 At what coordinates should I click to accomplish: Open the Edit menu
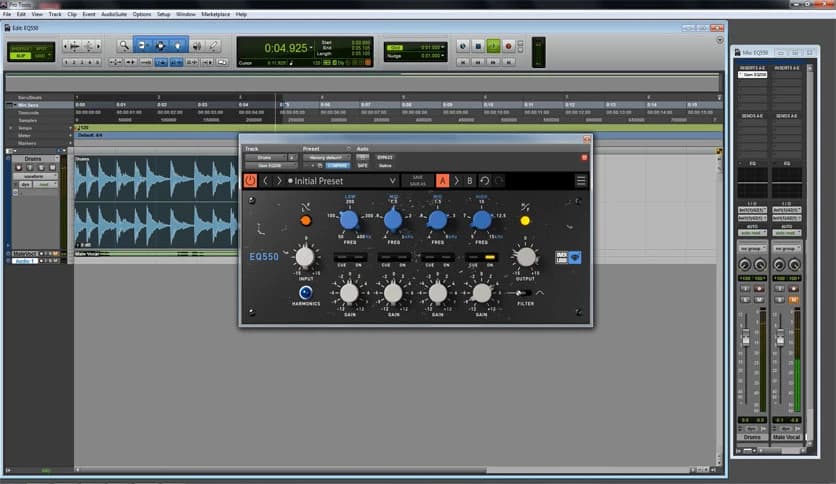coord(21,14)
